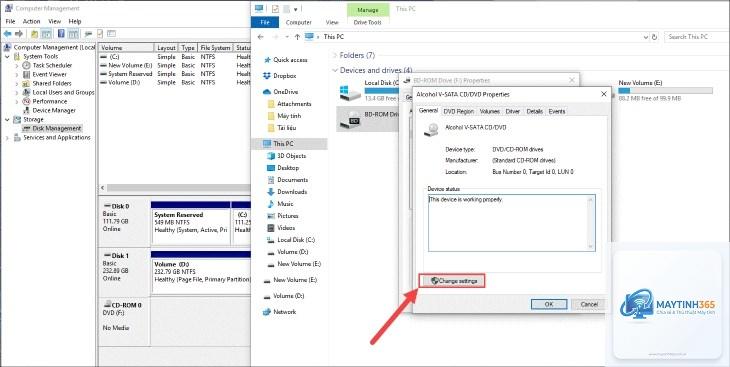Expand Shared Folders tree node
Screen dimensions: 730x367
coord(16,83)
